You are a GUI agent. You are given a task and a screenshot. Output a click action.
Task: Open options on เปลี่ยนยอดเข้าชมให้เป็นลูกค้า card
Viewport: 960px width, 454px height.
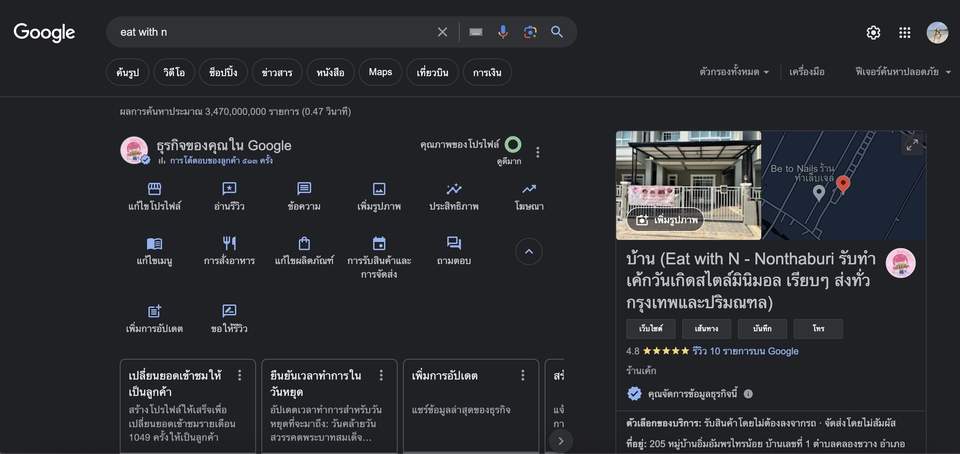[x=239, y=375]
